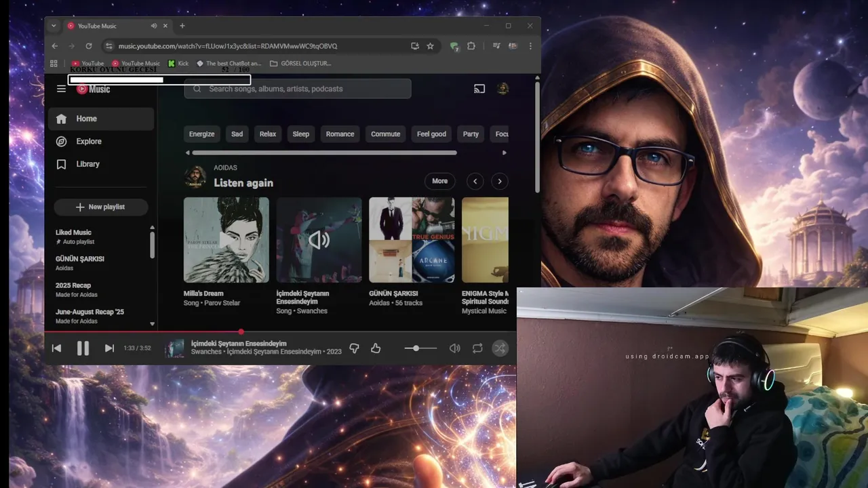Open GÜNÜN ŞARKISI 56 tracks collage thumbnail
Image resolution: width=868 pixels, height=488 pixels.
[412, 240]
